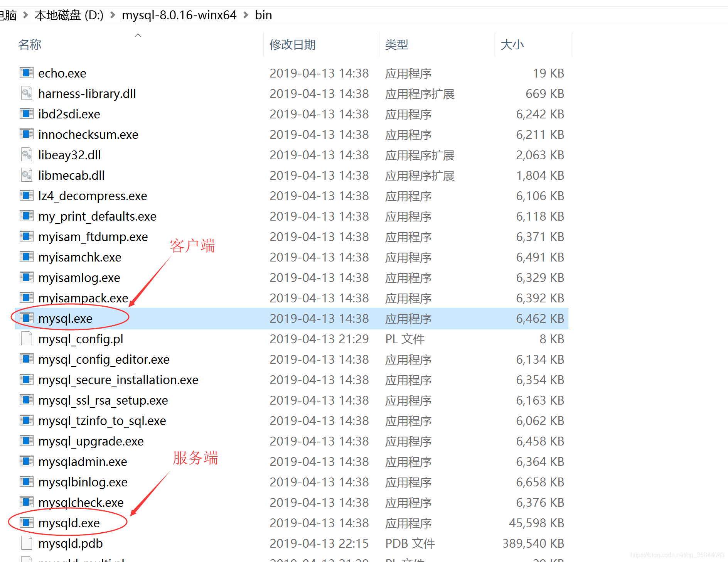728x562 pixels.
Task: Sort files by 类型 column header
Action: [x=397, y=44]
